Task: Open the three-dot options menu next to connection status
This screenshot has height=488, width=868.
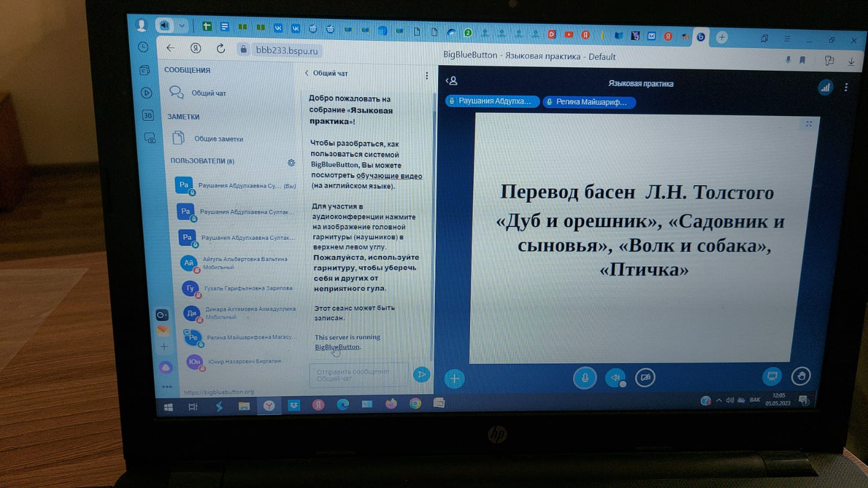Action: point(846,87)
